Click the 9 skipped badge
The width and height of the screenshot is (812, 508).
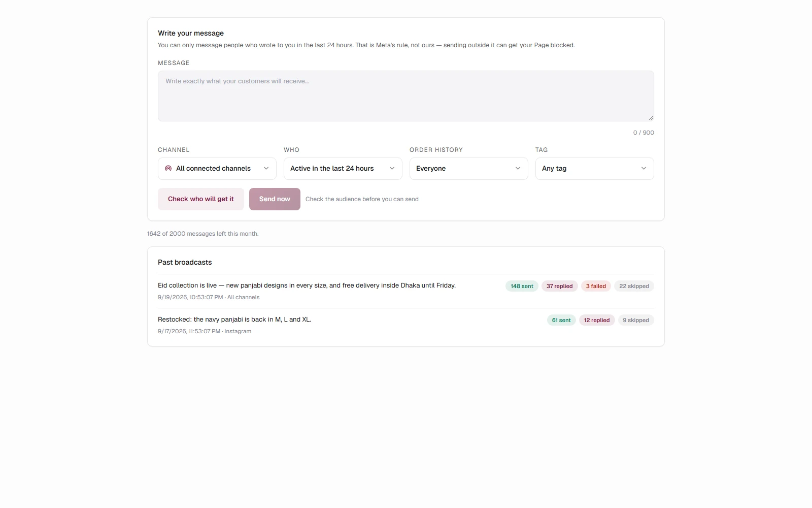(x=636, y=320)
